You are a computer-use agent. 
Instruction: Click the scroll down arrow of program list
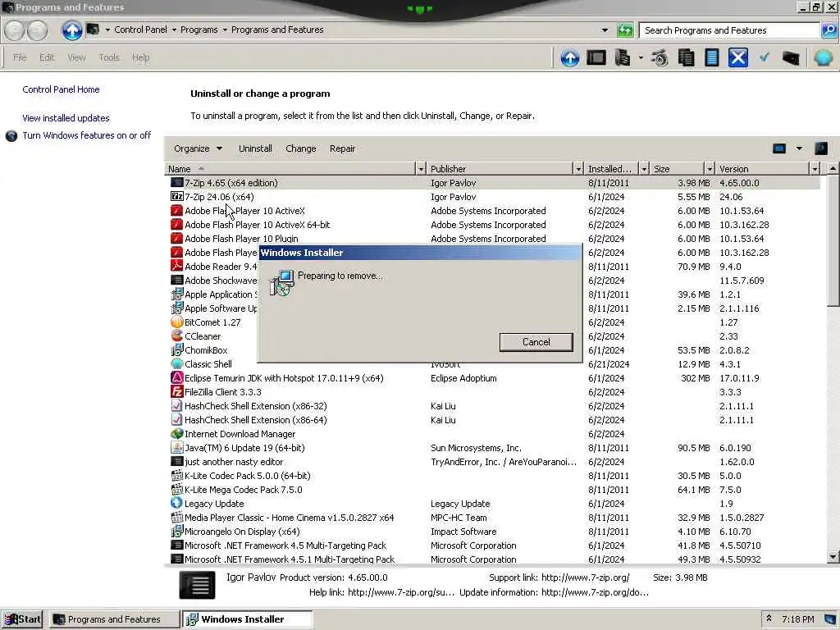[x=833, y=557]
